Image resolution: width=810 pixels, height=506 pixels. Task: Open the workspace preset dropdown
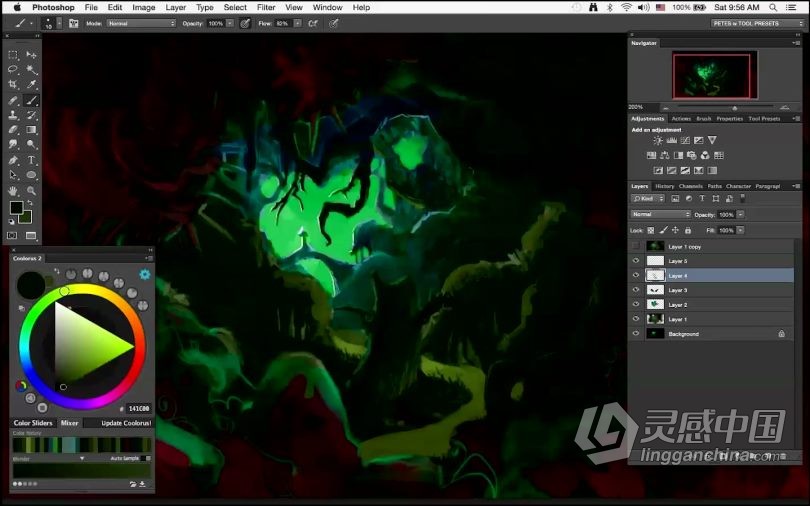[758, 23]
